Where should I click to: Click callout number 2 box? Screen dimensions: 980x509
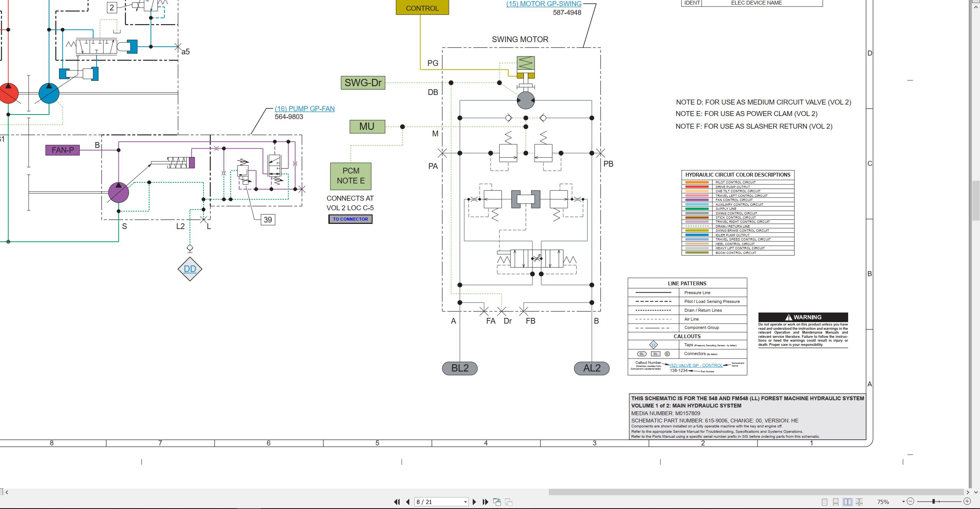click(112, 7)
